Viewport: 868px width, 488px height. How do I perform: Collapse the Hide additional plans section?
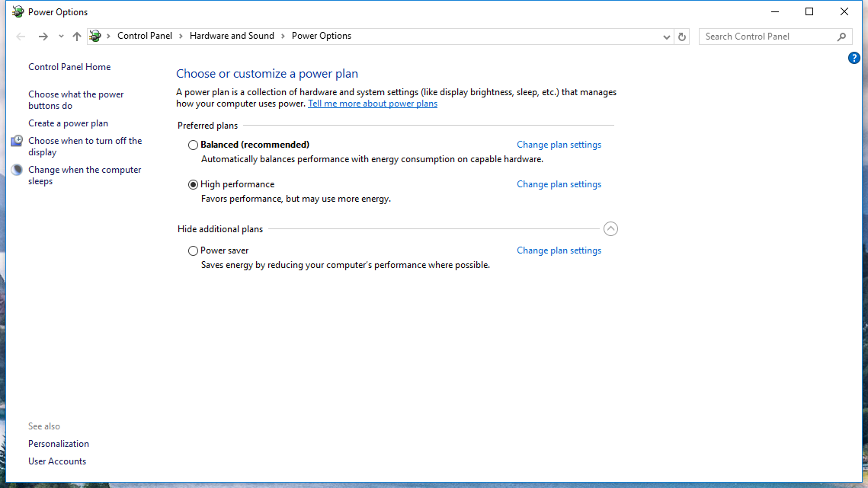[x=610, y=228]
